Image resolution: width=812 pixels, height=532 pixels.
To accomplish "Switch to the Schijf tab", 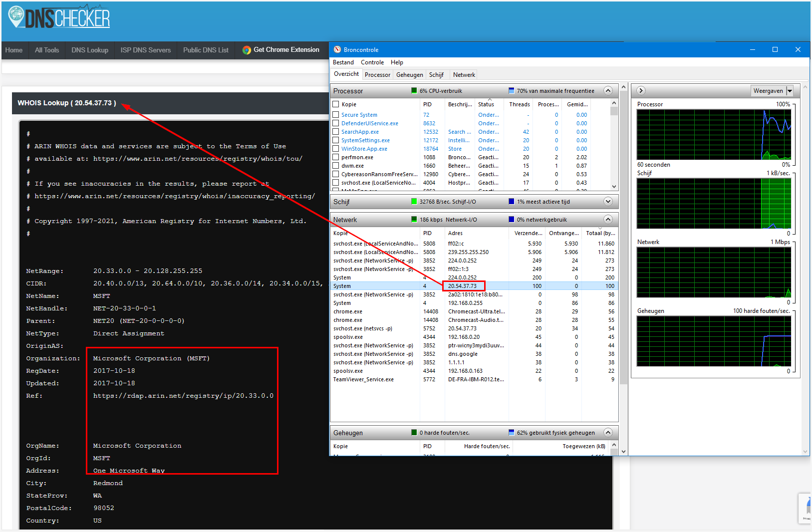I will pos(436,75).
